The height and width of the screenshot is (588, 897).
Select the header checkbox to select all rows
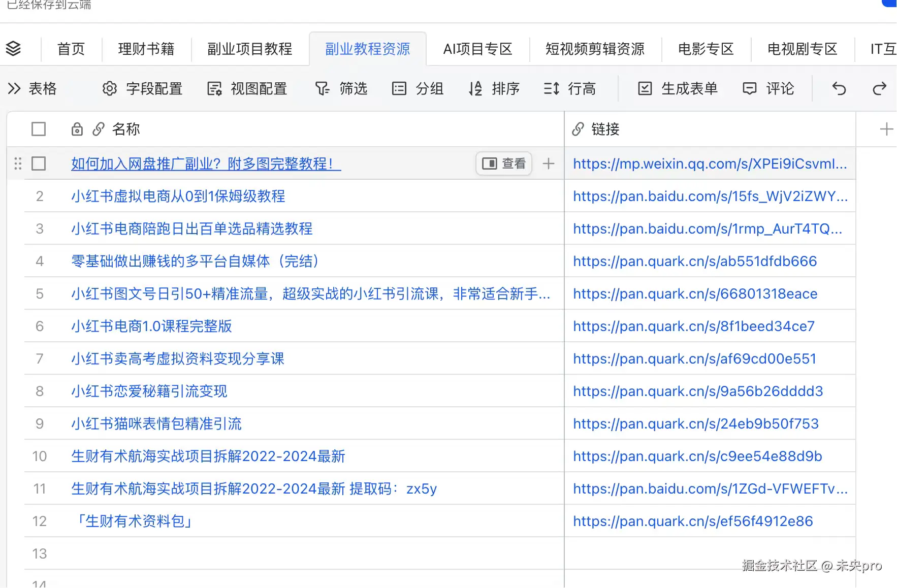tap(39, 129)
